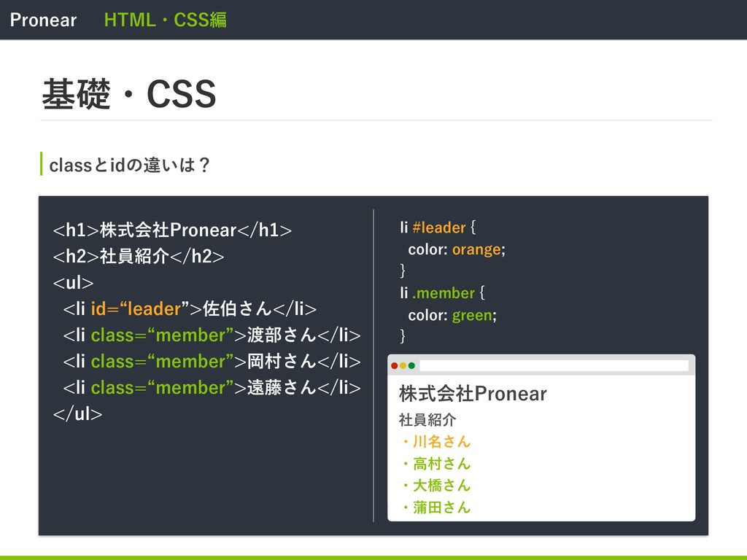Click the li #leader CSS selector
Screen dimensions: 747x560
[433, 228]
